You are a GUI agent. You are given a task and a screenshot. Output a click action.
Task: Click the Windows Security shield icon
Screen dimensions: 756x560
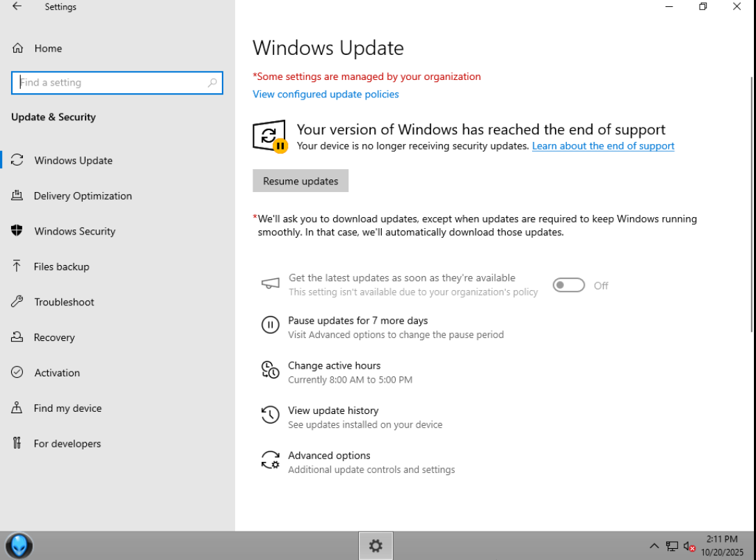point(17,230)
